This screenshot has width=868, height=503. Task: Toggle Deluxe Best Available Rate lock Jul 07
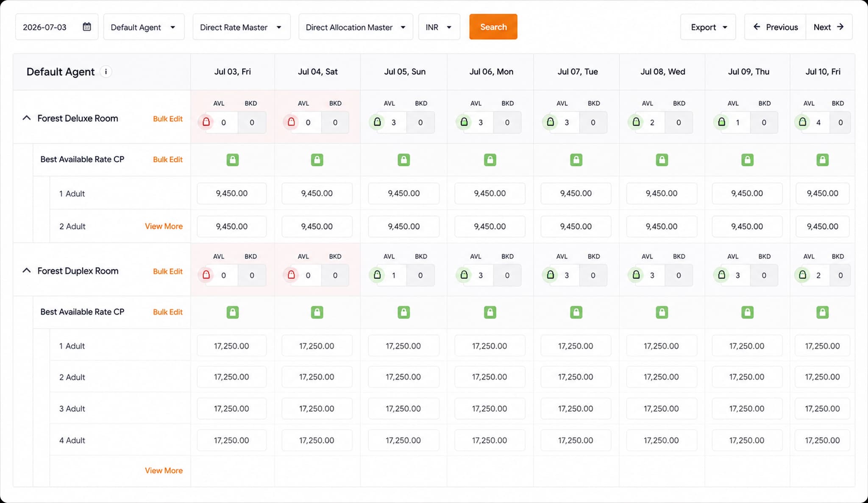click(576, 160)
